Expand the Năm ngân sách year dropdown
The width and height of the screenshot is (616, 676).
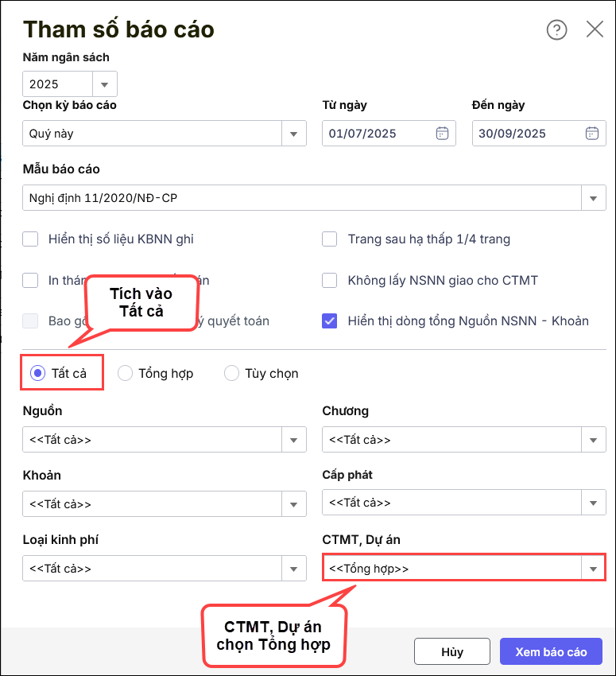click(105, 84)
